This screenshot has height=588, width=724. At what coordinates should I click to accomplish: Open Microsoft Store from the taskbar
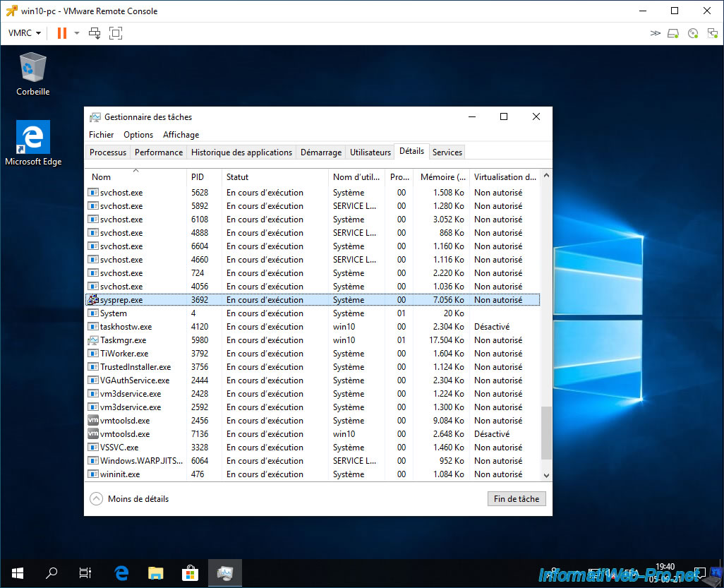pyautogui.click(x=190, y=573)
